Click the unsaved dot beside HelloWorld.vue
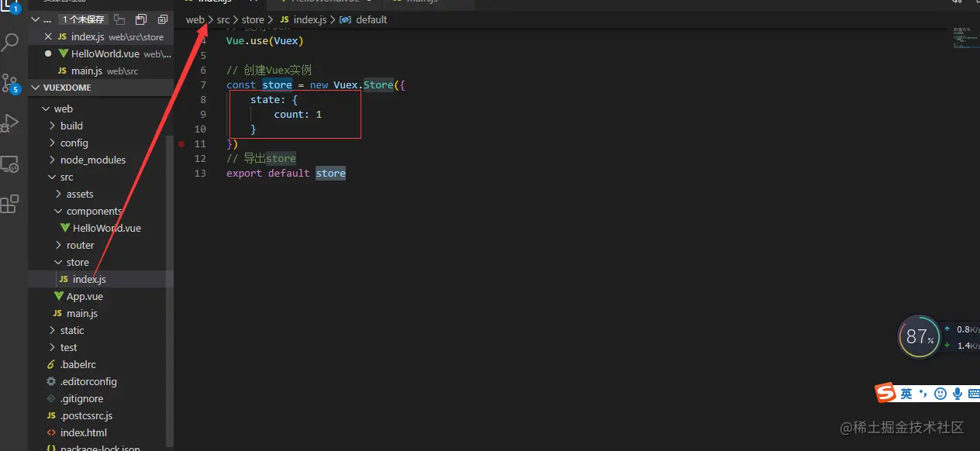This screenshot has width=980, height=451. [48, 53]
